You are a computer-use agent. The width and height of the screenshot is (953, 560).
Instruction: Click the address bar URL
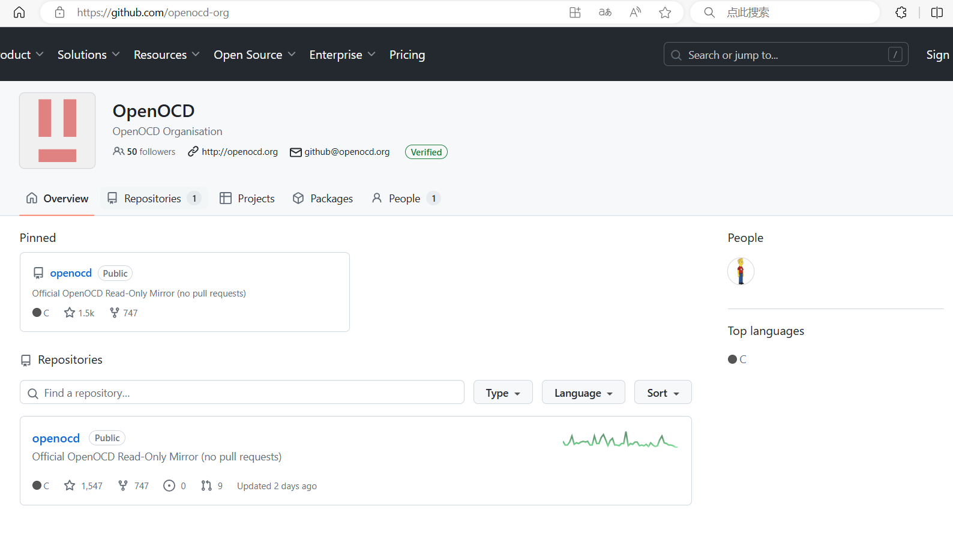[153, 13]
